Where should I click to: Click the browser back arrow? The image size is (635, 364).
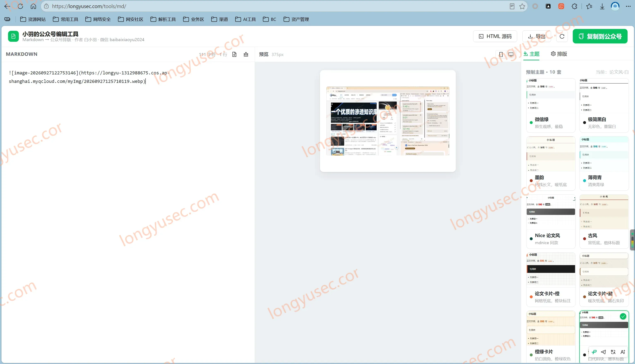click(7, 6)
